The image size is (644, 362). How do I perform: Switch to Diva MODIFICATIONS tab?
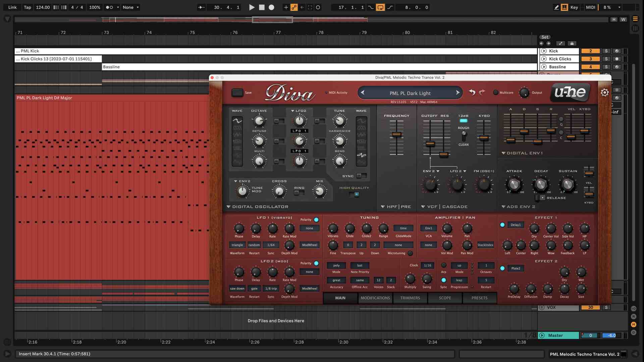(375, 298)
